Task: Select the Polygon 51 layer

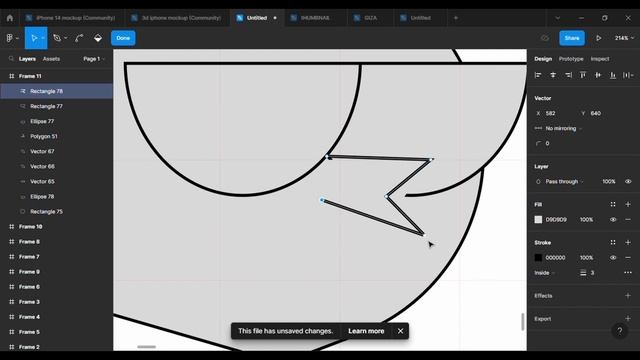Action: 57,136
